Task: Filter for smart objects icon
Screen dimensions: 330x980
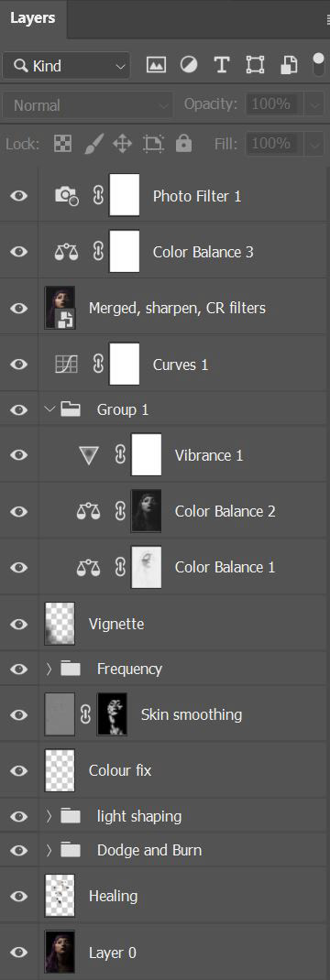Action: pos(288,64)
